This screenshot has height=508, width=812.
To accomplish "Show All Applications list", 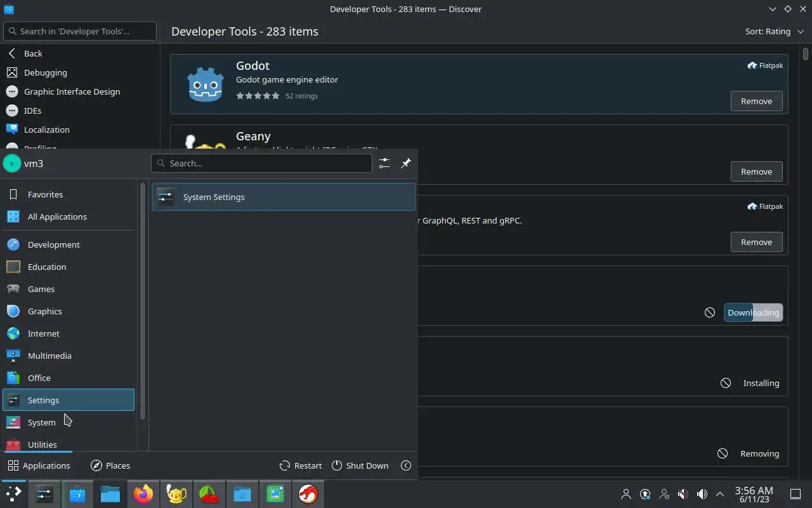I will pos(69,217).
